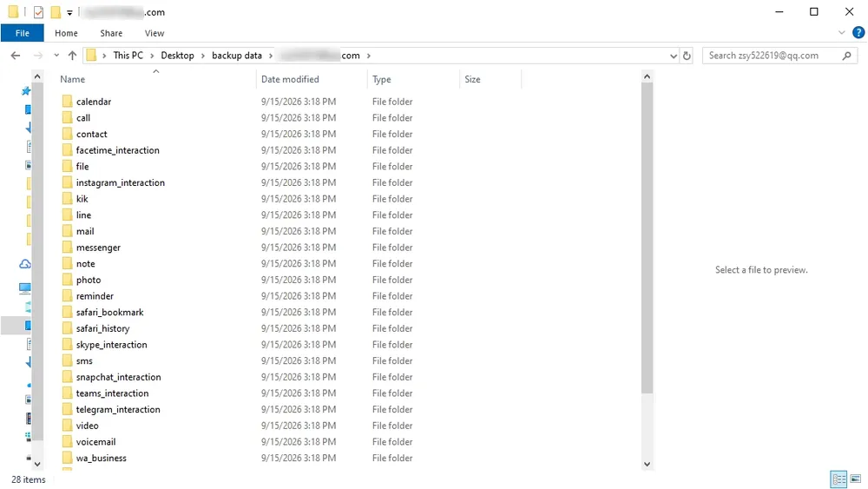Select the sms folder name

pyautogui.click(x=84, y=360)
